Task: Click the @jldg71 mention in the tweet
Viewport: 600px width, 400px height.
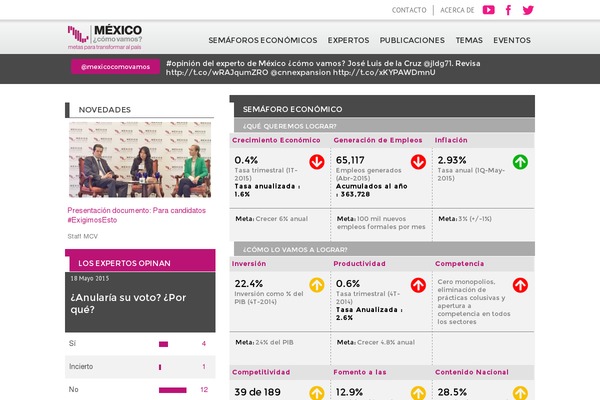Action: (438, 64)
